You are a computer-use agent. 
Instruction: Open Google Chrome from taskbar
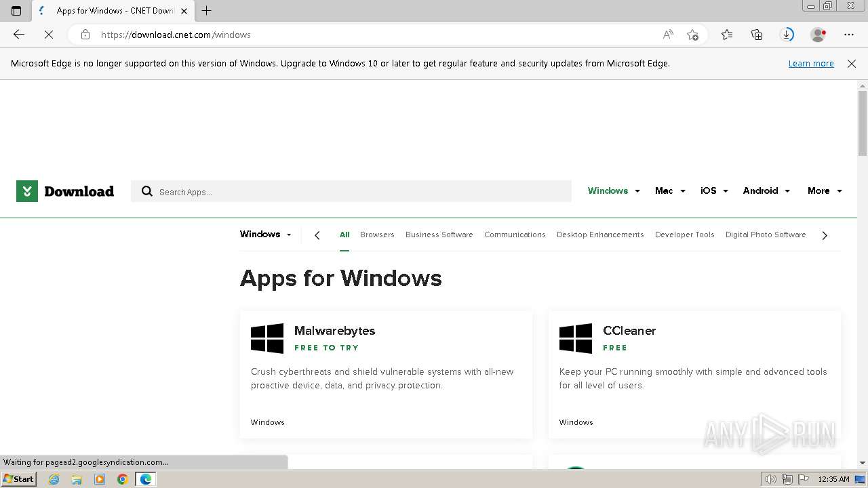[x=123, y=479]
